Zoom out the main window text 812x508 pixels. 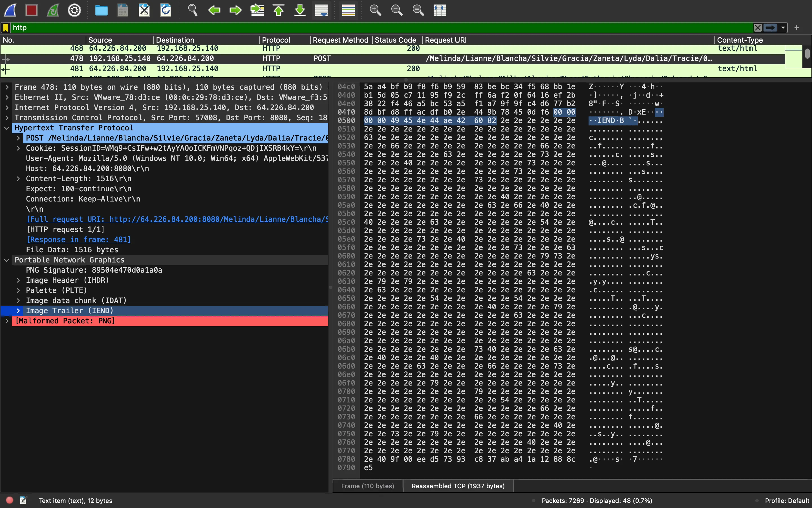point(397,10)
